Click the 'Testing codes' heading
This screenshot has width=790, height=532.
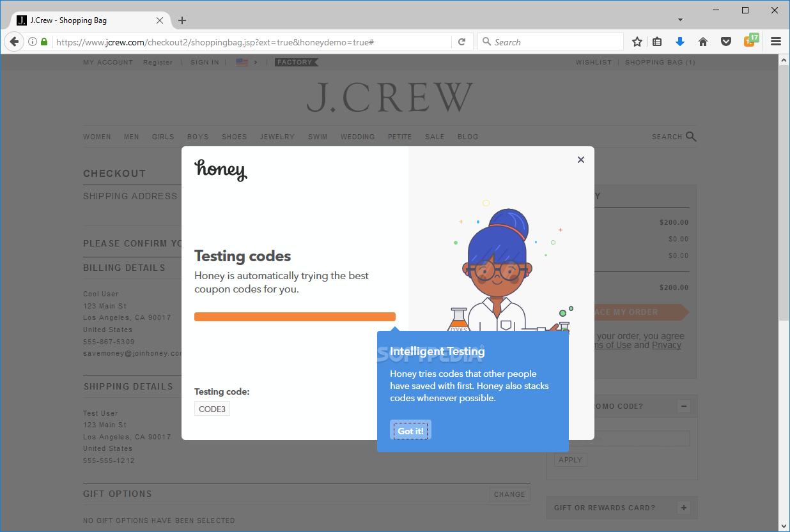[243, 256]
